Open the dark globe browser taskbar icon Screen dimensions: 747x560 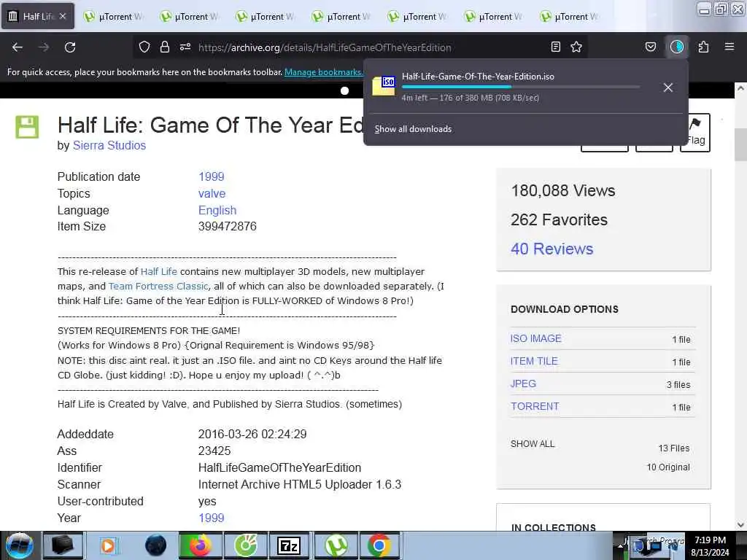pos(156,545)
